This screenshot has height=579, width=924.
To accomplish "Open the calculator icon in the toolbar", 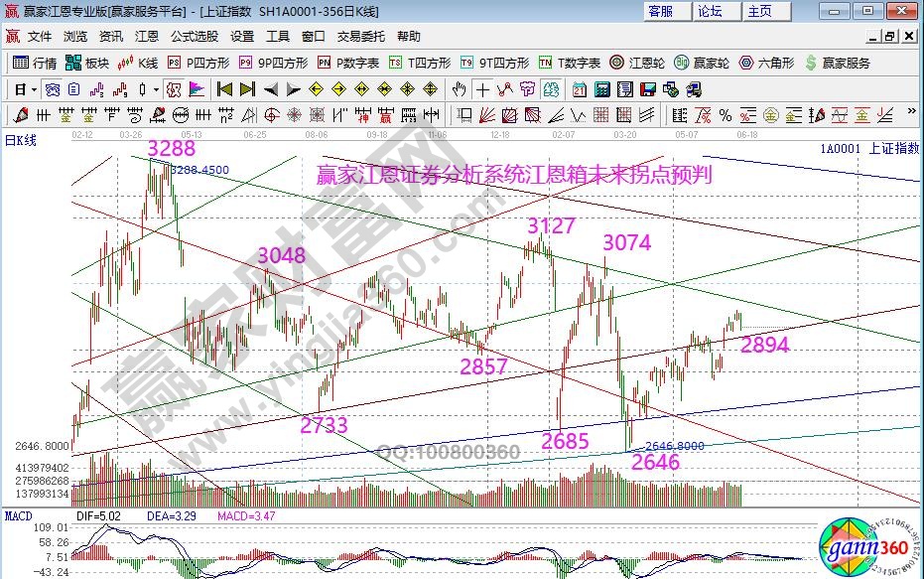I will pyautogui.click(x=601, y=88).
